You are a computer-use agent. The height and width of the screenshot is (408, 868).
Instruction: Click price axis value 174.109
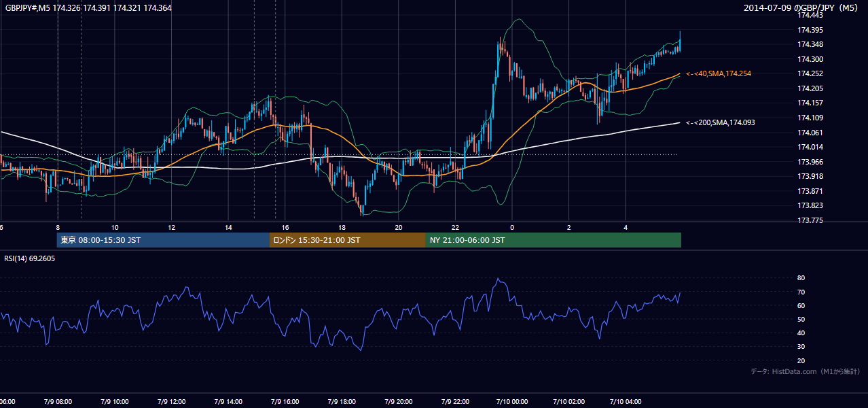coord(810,118)
